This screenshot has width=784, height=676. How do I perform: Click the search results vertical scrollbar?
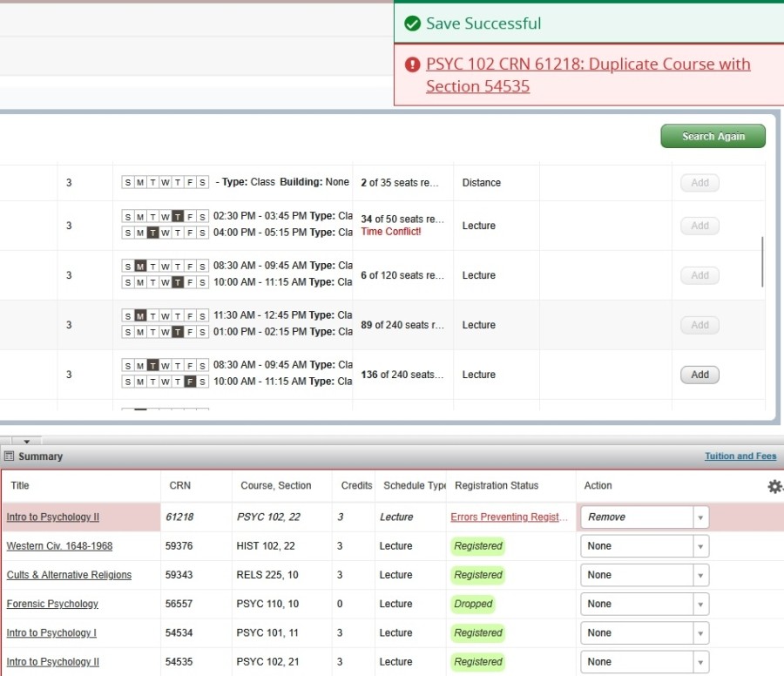762,261
